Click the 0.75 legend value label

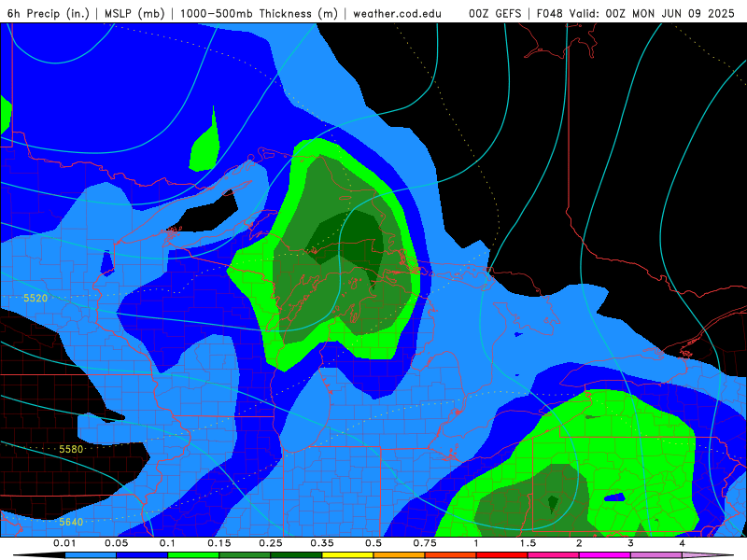(x=425, y=543)
